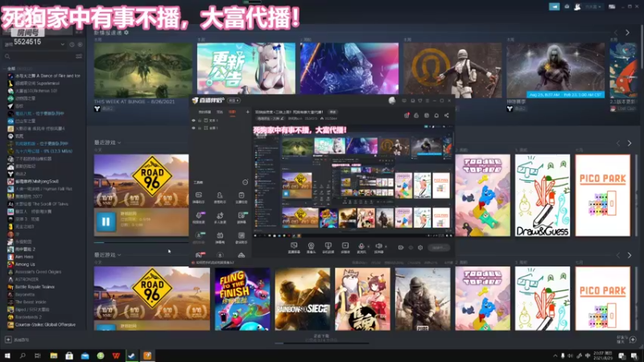644x362 pixels.
Task: Advance second recent games shelf right arrow
Action: (x=630, y=255)
